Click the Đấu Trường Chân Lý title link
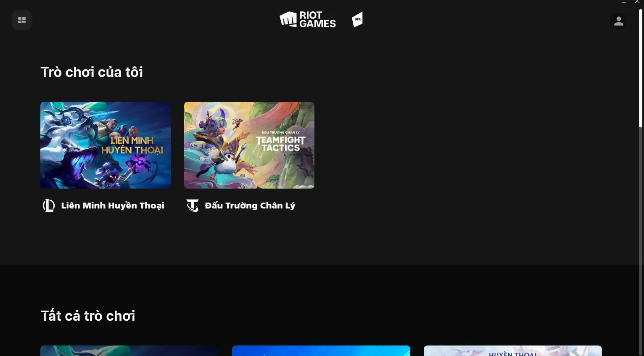This screenshot has height=356, width=644. click(251, 206)
